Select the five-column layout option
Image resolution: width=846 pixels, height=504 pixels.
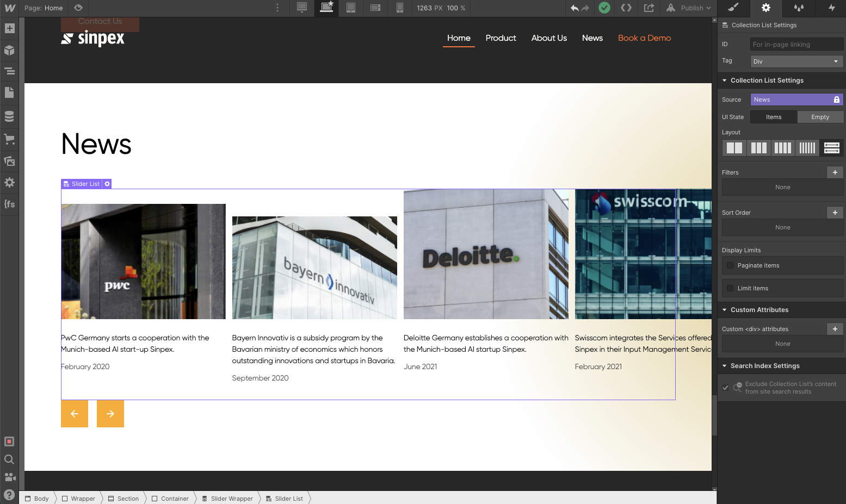[807, 147]
